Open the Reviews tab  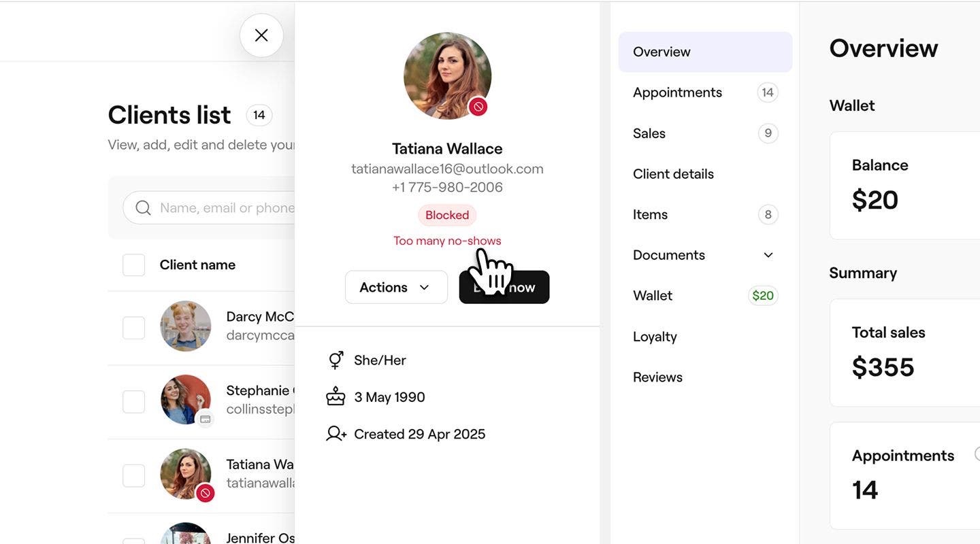pos(705,377)
